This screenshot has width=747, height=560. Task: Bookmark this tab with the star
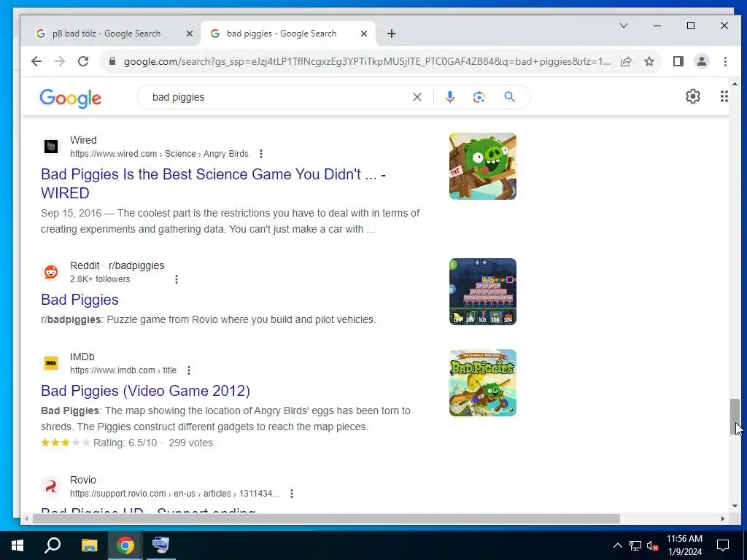point(649,61)
